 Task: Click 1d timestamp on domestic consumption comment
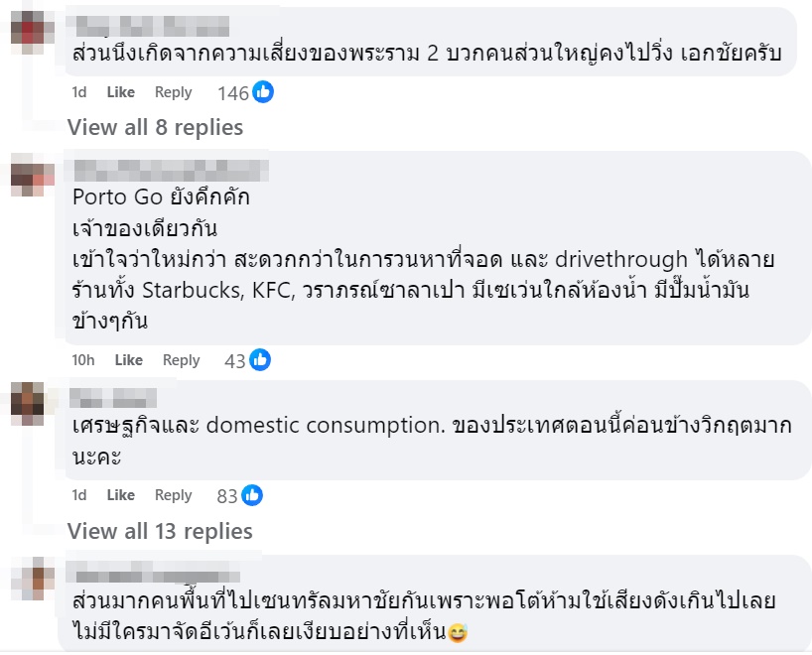pos(79,495)
